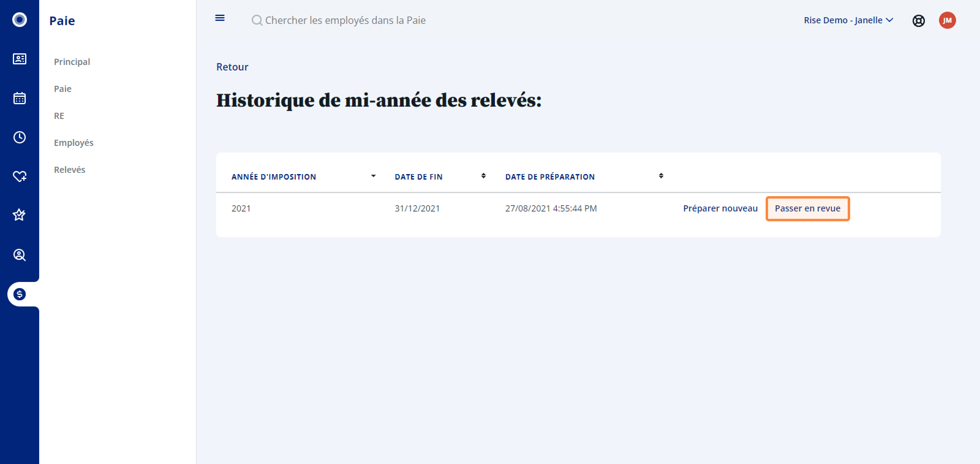Open the JM user avatar menu
The width and height of the screenshot is (980, 464).
(947, 20)
